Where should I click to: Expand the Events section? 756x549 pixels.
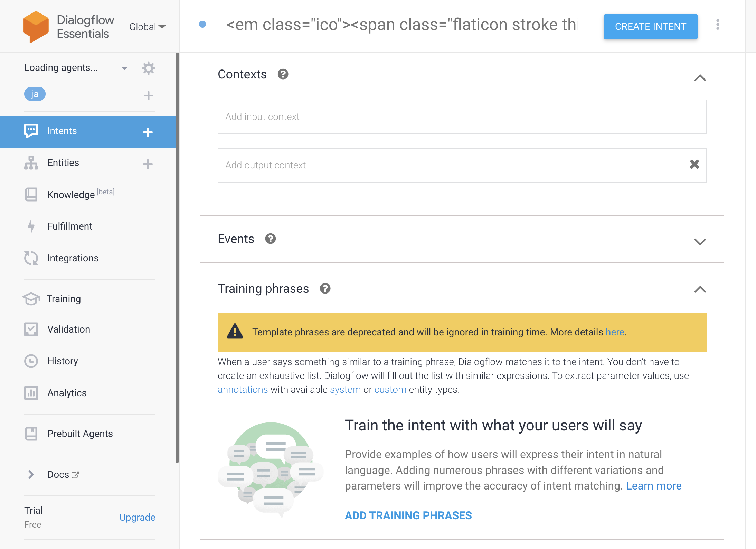tap(700, 241)
